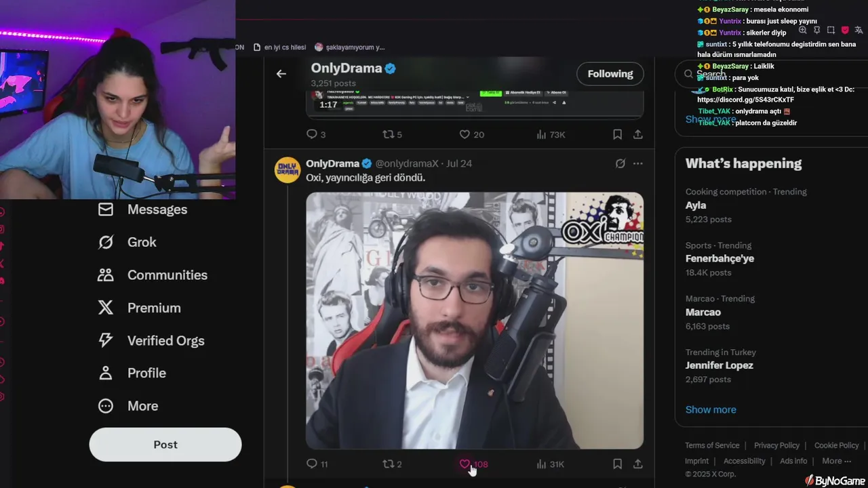Open the OnlyDrama avatar on the post
Image resolution: width=868 pixels, height=488 pixels.
point(288,170)
